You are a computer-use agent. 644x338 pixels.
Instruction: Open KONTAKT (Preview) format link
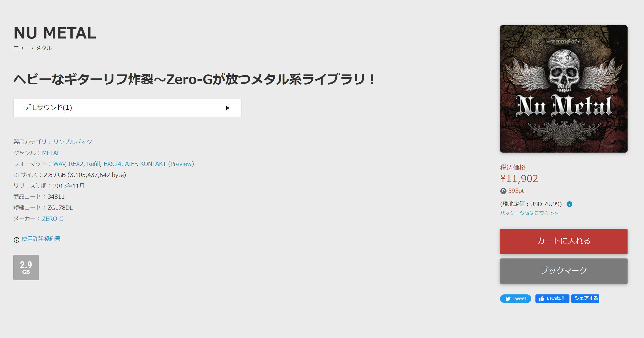[167, 164]
